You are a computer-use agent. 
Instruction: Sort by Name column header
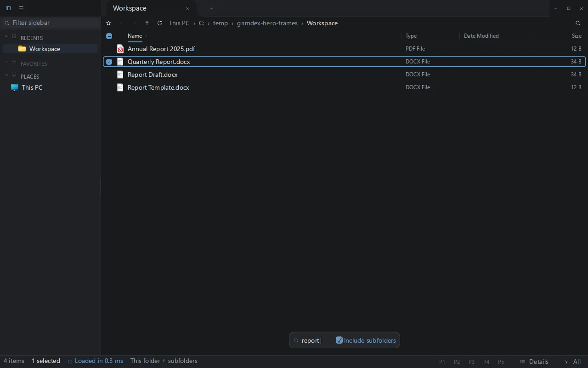tap(135, 36)
